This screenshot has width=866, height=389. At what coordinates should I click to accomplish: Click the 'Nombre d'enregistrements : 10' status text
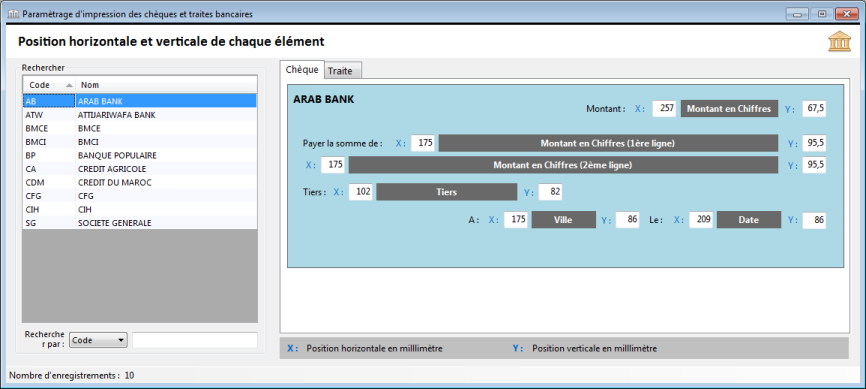(72, 376)
